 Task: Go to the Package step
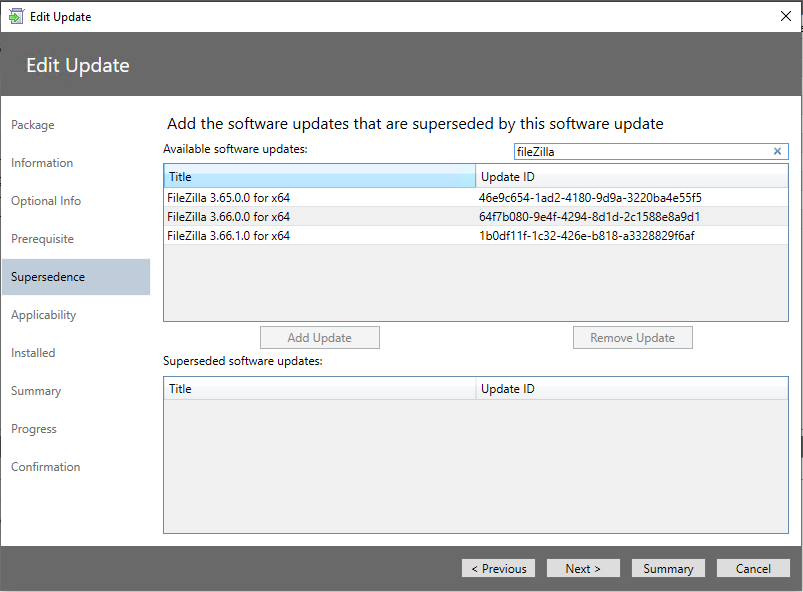click(33, 125)
